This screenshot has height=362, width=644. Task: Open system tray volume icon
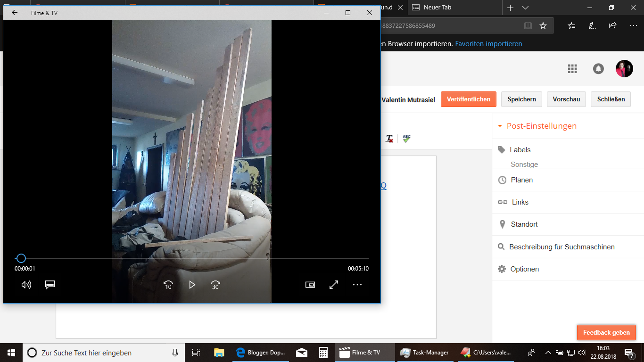point(582,353)
